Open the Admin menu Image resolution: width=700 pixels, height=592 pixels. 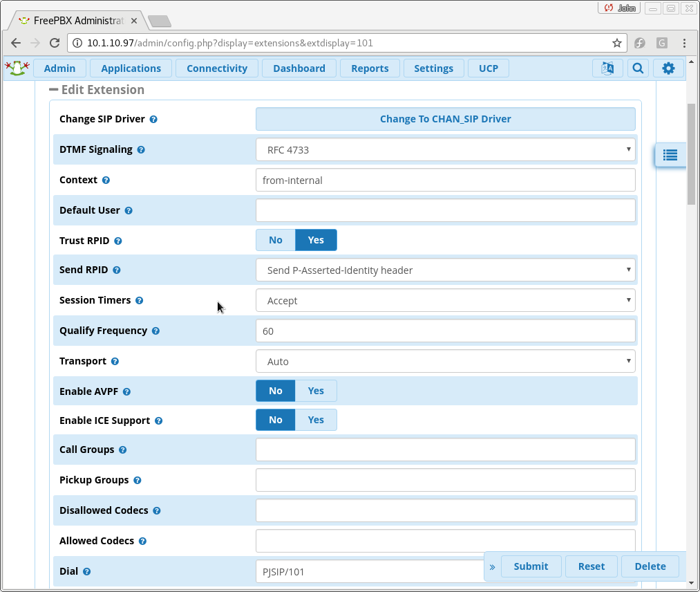59,68
